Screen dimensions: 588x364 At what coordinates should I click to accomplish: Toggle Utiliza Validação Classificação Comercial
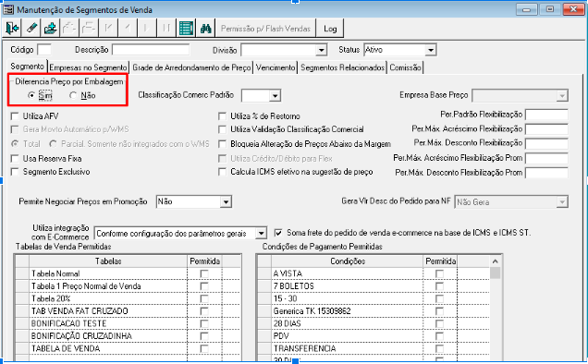(223, 129)
